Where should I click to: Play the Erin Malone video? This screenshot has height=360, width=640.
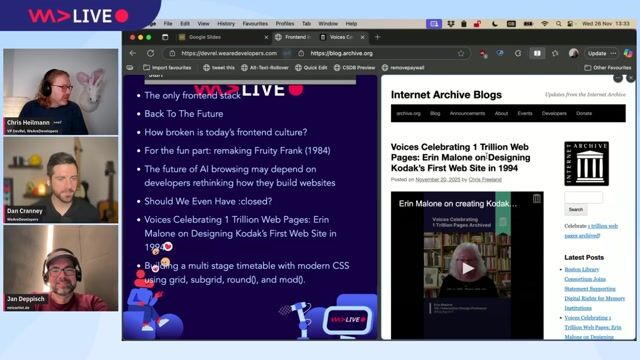tap(467, 268)
